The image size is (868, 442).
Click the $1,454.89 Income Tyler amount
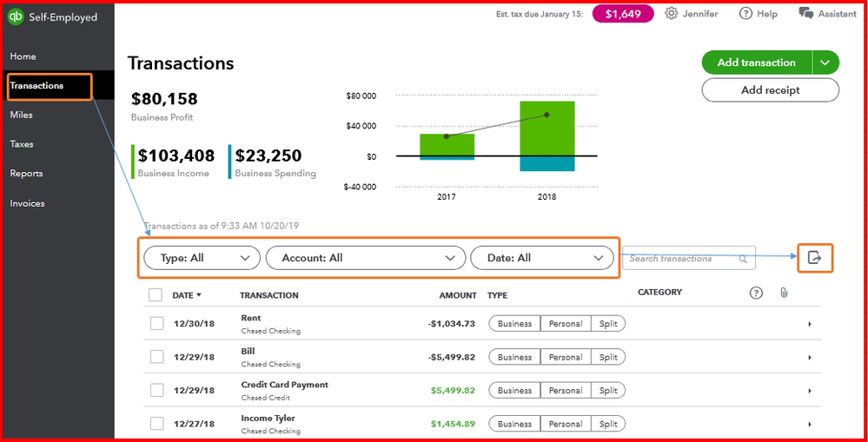[453, 424]
